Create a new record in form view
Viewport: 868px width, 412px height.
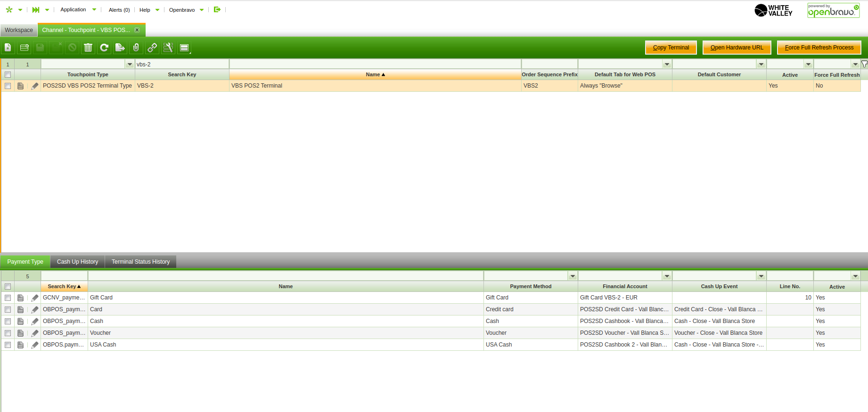[x=8, y=48]
